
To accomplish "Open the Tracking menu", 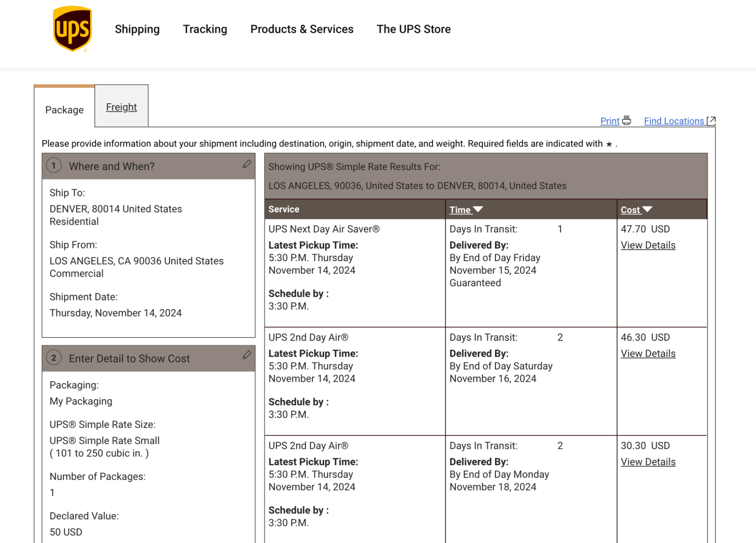I will 205,29.
